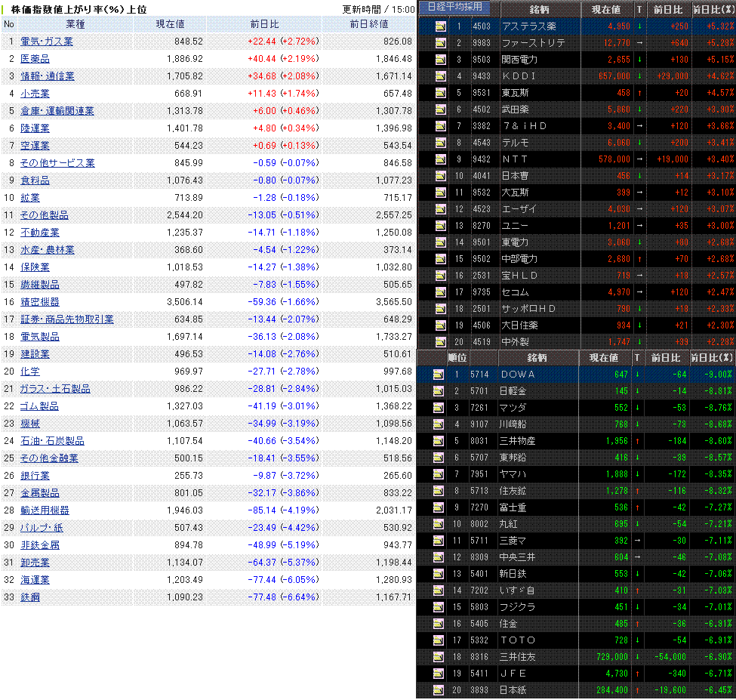736x700 pixels.
Task: Open the icon for TOTO stock row
Action: (x=440, y=640)
